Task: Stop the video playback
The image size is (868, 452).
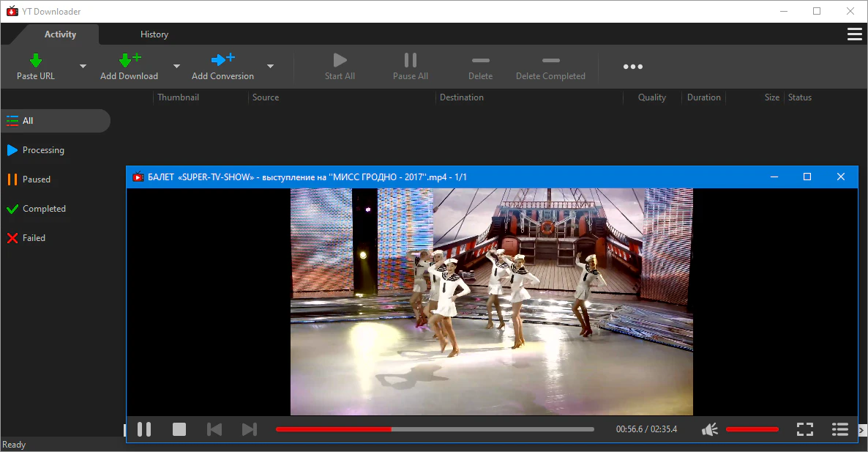Action: (179, 429)
